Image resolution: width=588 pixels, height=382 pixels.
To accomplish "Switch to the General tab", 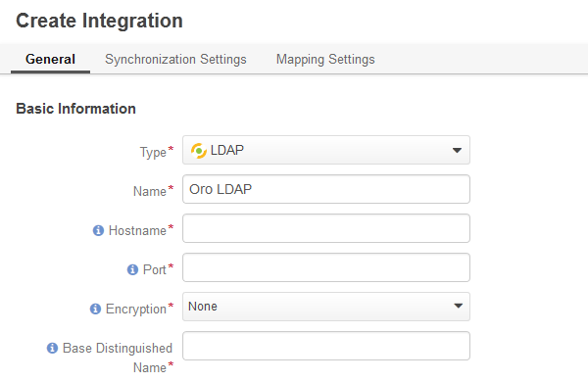I will 50,59.
